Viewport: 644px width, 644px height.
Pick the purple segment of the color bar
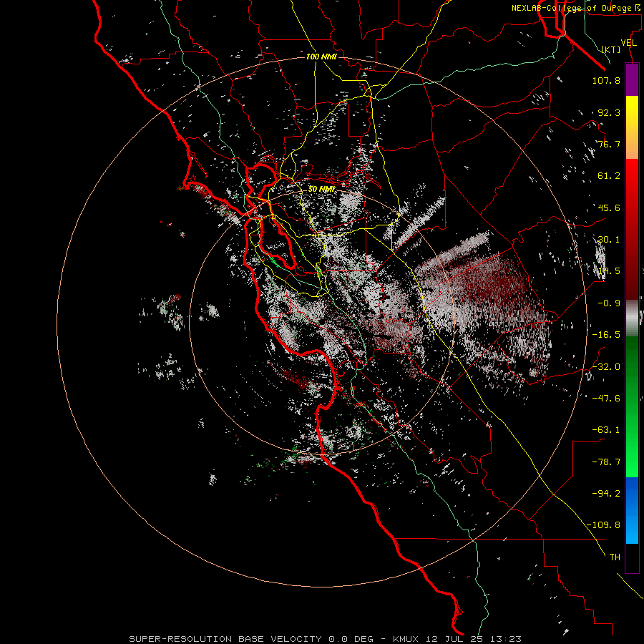[x=632, y=79]
